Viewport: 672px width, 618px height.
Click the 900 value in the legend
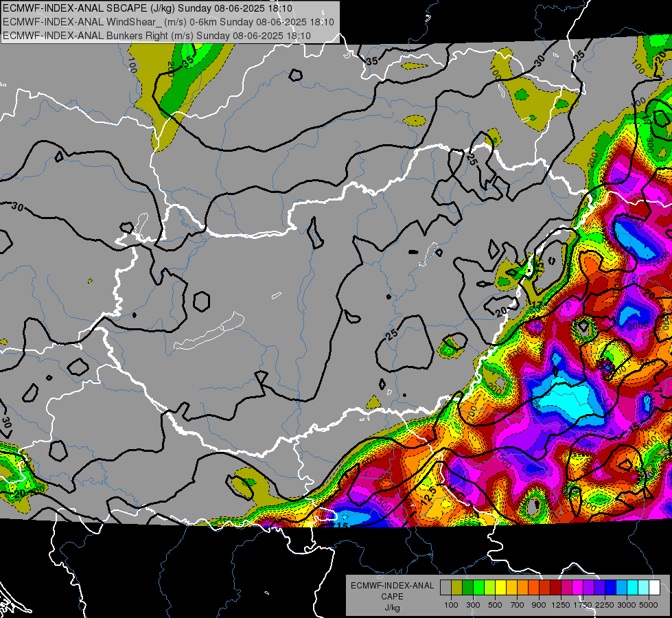tap(539, 605)
